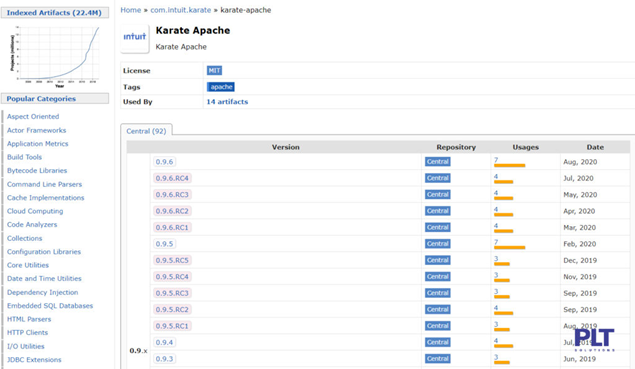
Task: Open version 0.9.3
Action: pyautogui.click(x=164, y=358)
